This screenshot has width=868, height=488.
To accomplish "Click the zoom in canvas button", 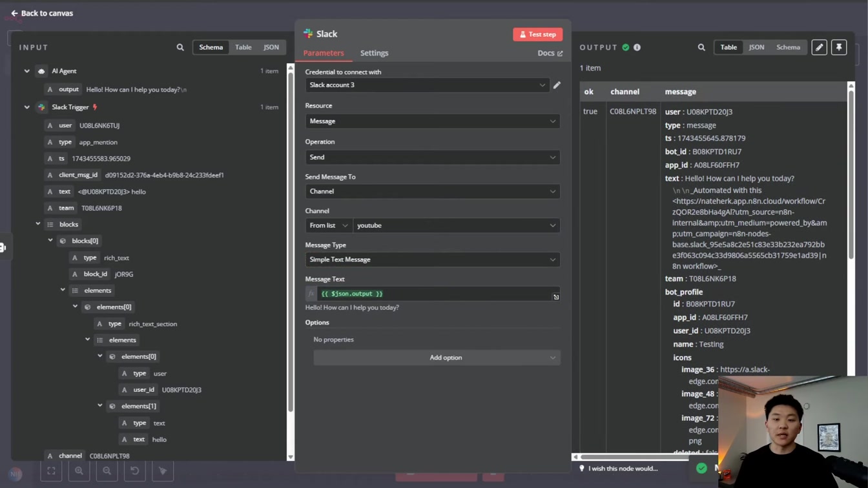I will [79, 471].
